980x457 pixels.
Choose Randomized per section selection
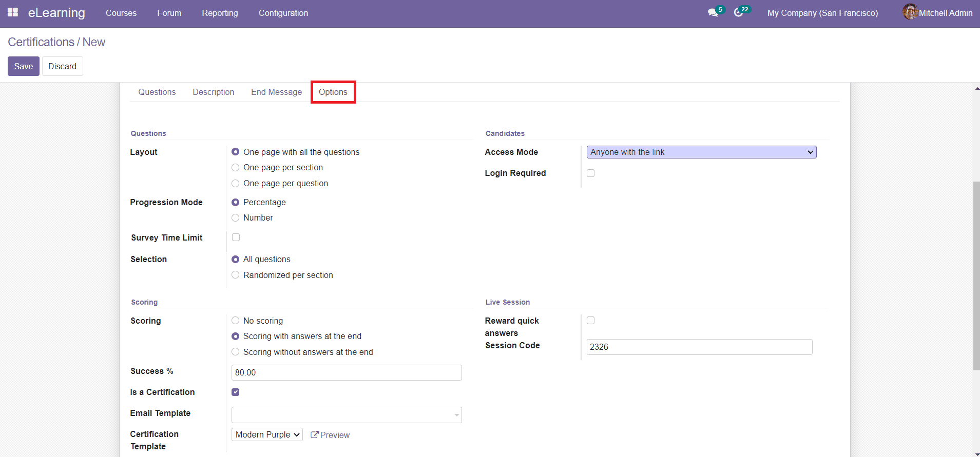point(236,275)
